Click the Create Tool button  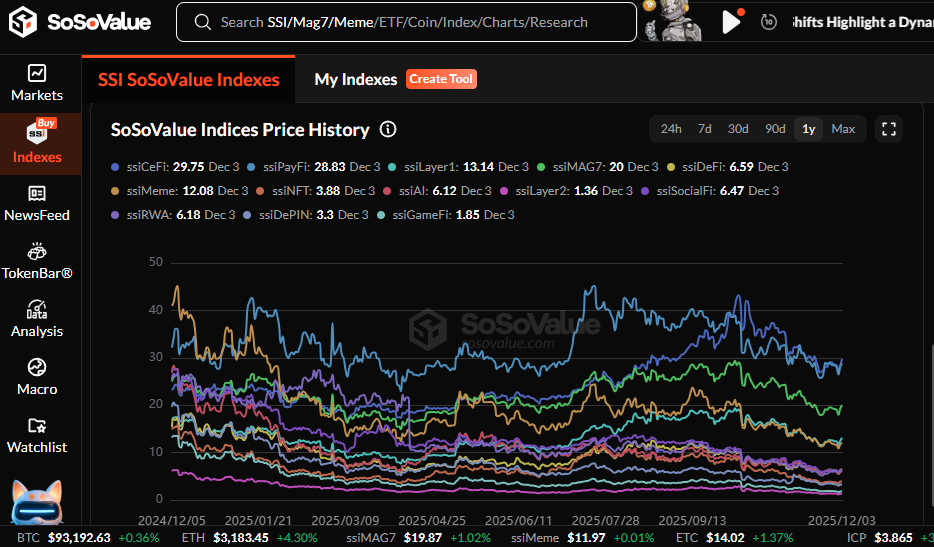click(441, 79)
